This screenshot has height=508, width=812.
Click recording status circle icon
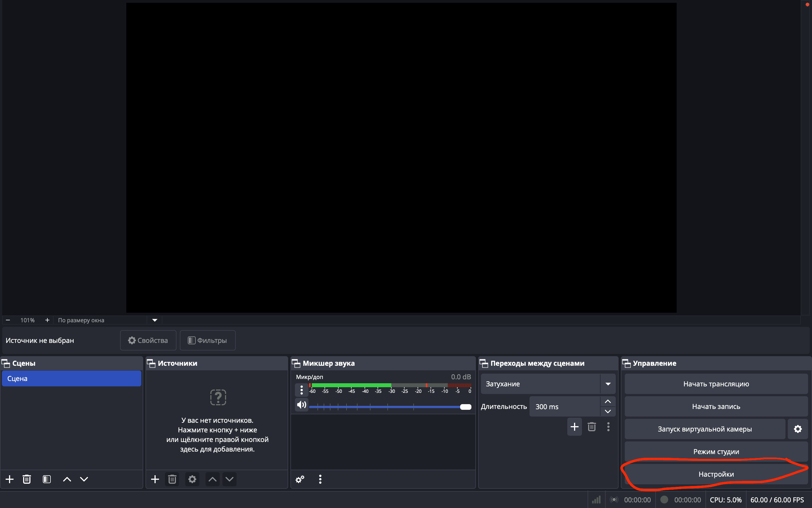coord(664,500)
